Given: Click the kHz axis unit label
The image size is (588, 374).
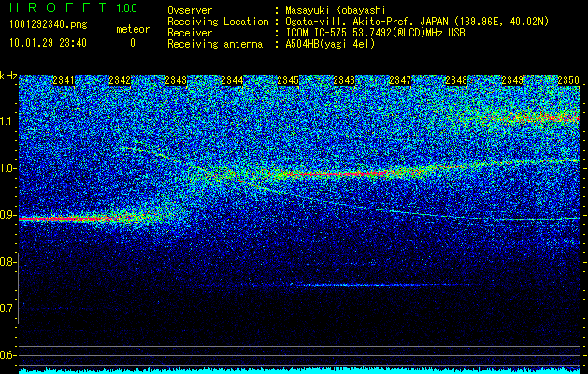Looking at the screenshot, I should [8, 76].
